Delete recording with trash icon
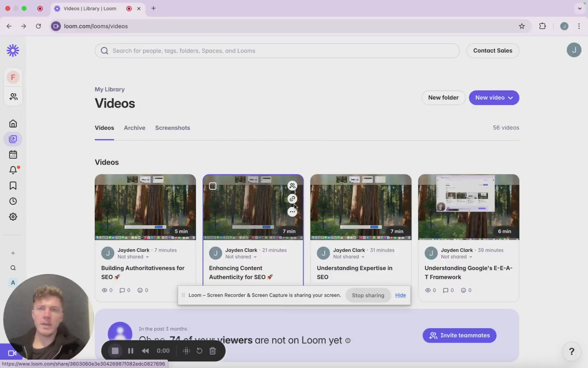Viewport: 588px width, 368px height. pyautogui.click(x=213, y=351)
